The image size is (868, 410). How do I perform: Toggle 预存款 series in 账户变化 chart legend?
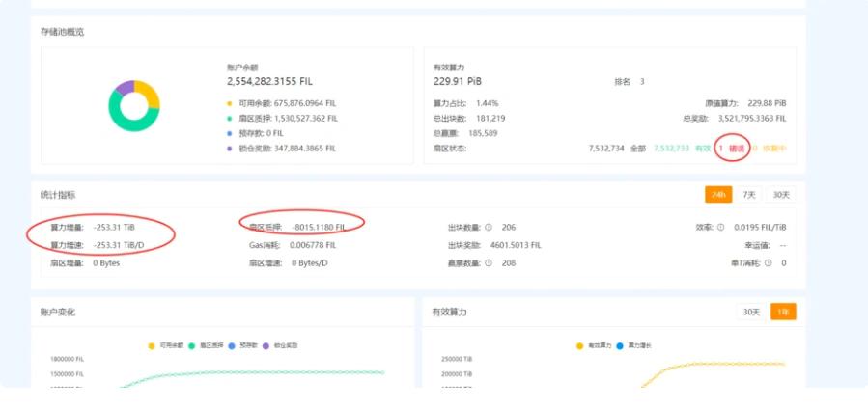(x=242, y=345)
